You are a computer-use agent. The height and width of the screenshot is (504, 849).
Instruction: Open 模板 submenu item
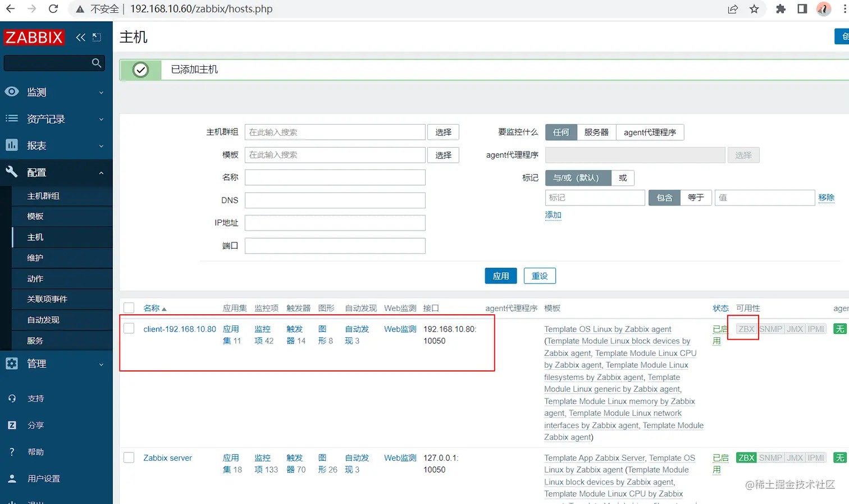tap(62, 217)
